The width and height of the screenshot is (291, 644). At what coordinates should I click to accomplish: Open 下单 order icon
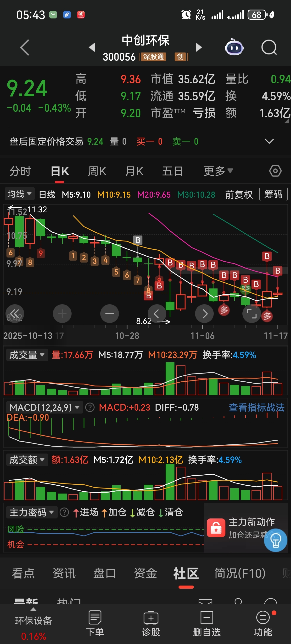click(x=95, y=623)
